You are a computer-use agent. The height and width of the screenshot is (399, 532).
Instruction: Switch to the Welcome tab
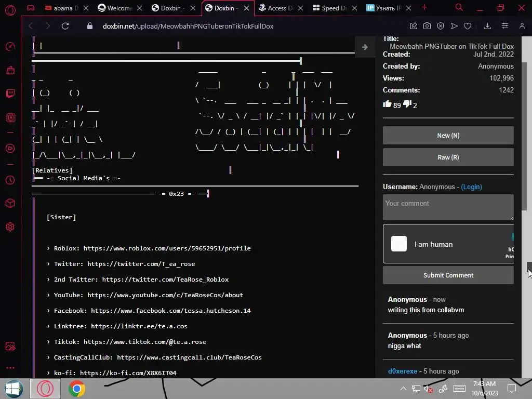(115, 8)
